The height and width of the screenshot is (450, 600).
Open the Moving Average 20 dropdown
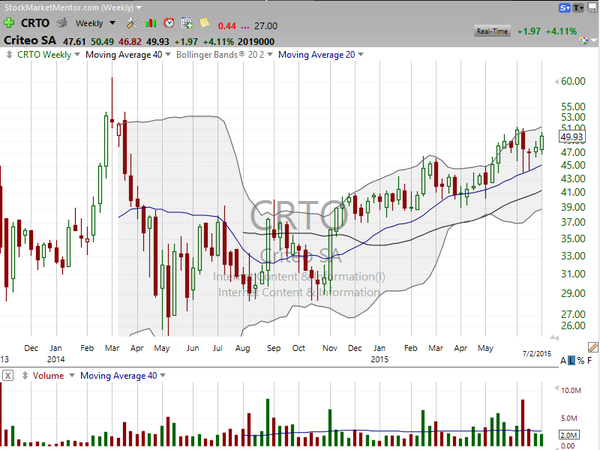pyautogui.click(x=361, y=55)
